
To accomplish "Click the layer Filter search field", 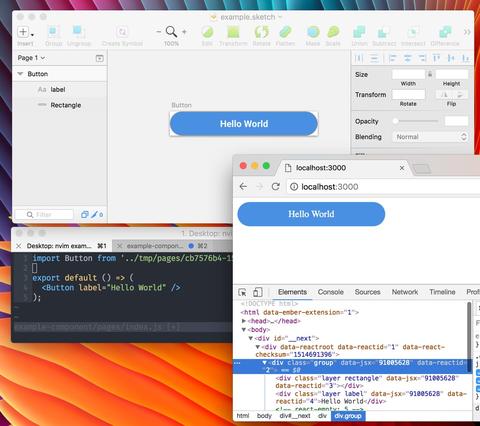I will point(44,214).
